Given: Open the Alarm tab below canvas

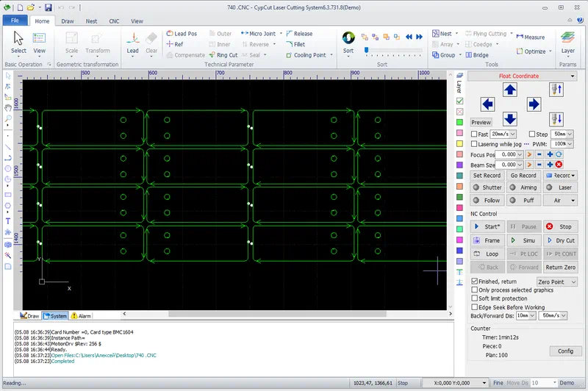Looking at the screenshot, I should tap(81, 316).
